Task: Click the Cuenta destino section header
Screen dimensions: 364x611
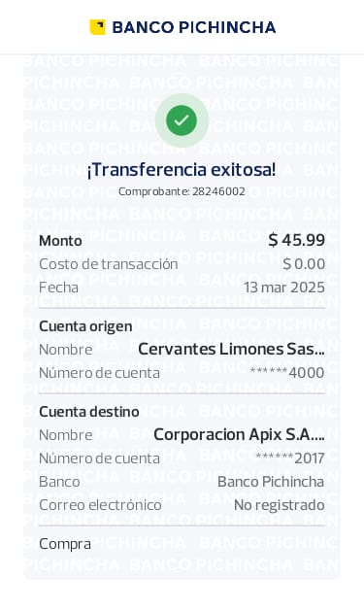Action: point(89,412)
